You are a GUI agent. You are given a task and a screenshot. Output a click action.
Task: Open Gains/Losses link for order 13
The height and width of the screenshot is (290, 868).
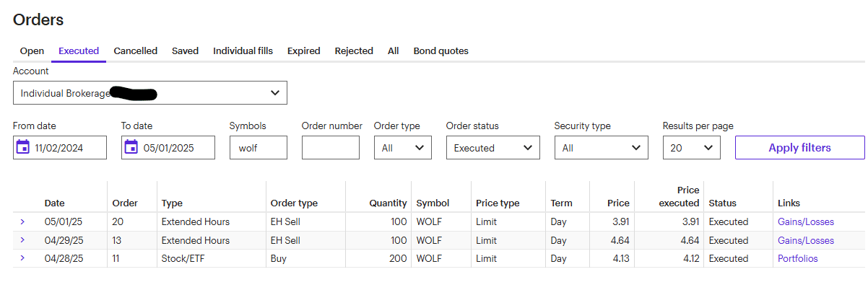click(x=805, y=240)
